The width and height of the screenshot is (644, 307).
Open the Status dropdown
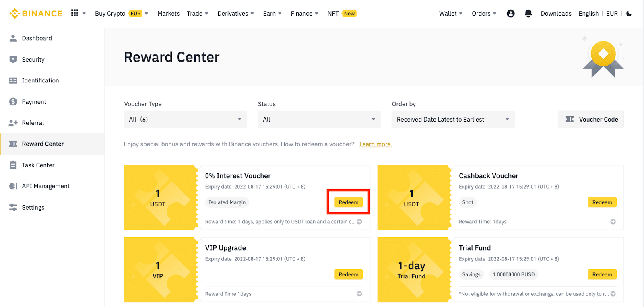coord(319,120)
